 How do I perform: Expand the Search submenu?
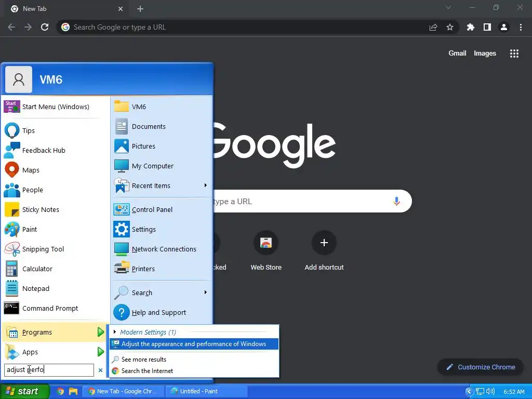tap(205, 292)
